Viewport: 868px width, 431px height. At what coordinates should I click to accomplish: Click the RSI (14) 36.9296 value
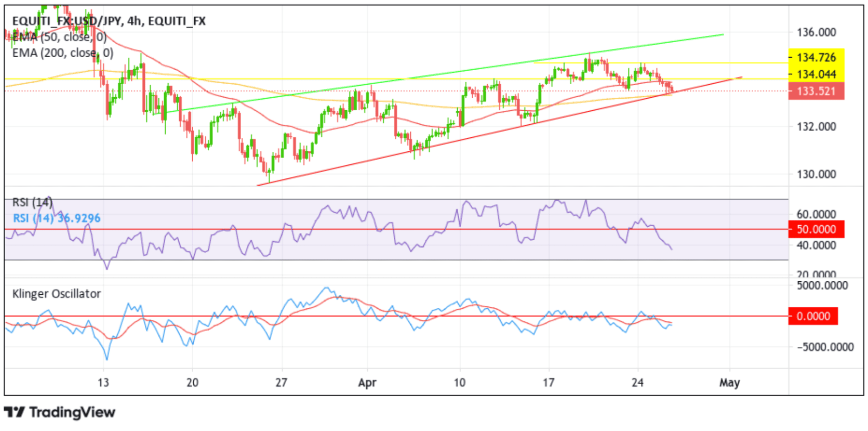57,218
